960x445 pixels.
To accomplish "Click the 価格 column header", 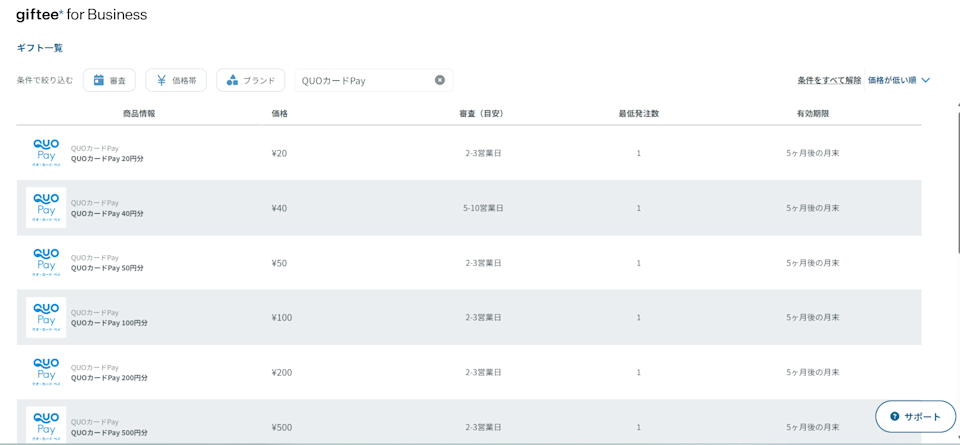I will click(x=280, y=113).
